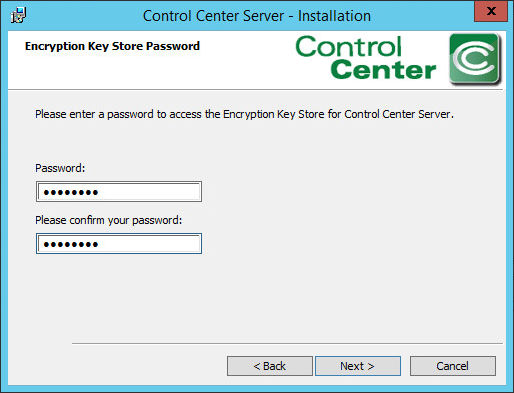Click the Encryption Key Store Password heading
This screenshot has width=514, height=393.
point(112,46)
